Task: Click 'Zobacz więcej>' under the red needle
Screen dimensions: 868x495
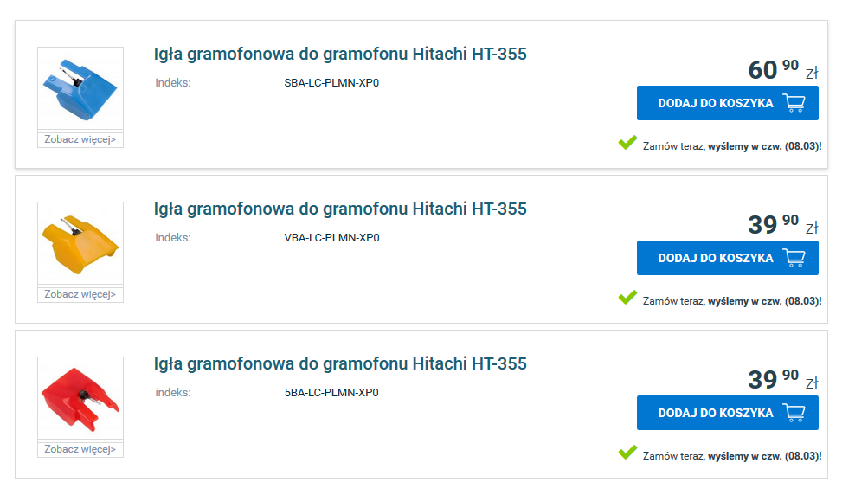Action: [80, 450]
